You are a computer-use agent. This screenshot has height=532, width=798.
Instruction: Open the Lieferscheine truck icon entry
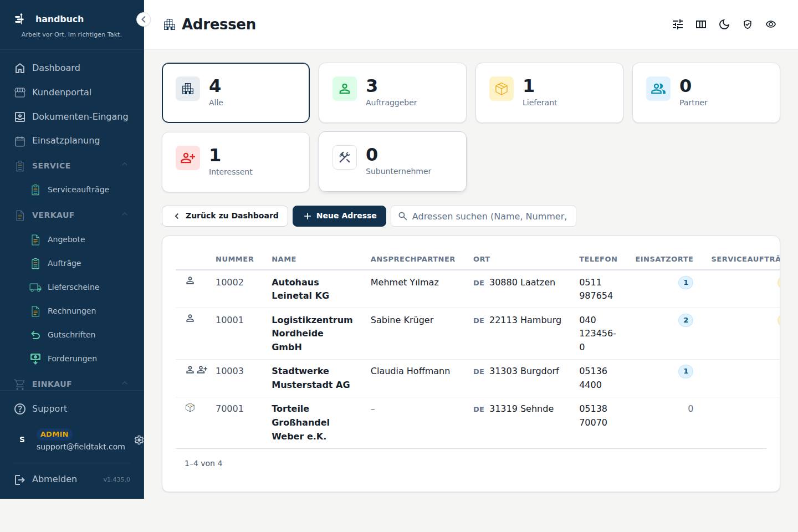pyautogui.click(x=72, y=287)
